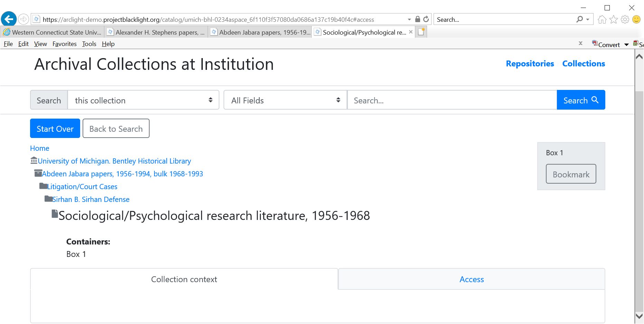Screen dimensions: 644x324
Task: Click the smiley feedback icon near the toolbar
Action: click(x=637, y=19)
